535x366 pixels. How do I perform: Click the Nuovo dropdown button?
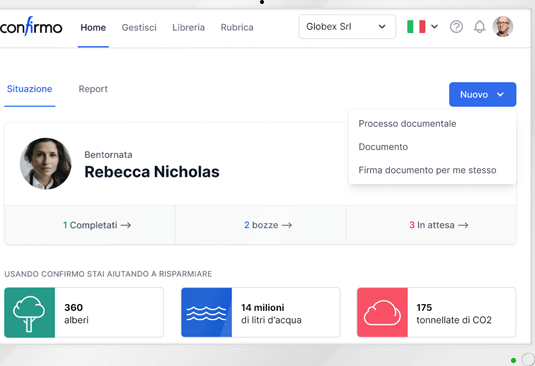click(482, 94)
